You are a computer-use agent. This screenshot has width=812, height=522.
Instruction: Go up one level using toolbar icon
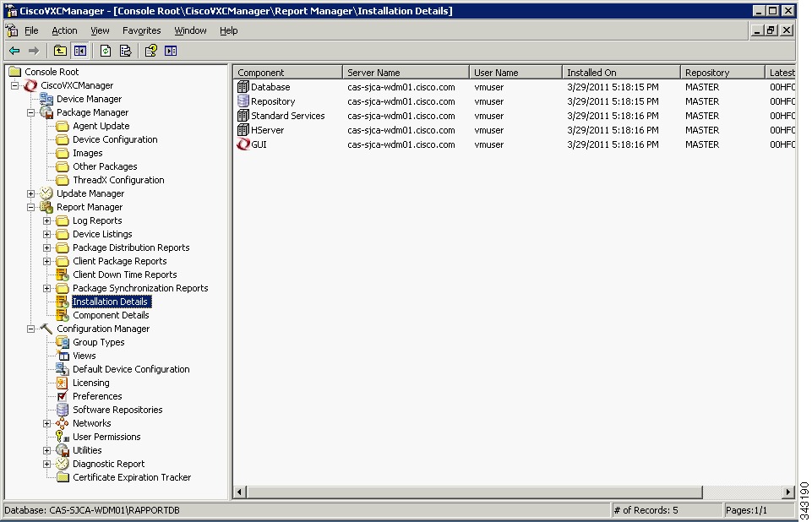(x=61, y=51)
